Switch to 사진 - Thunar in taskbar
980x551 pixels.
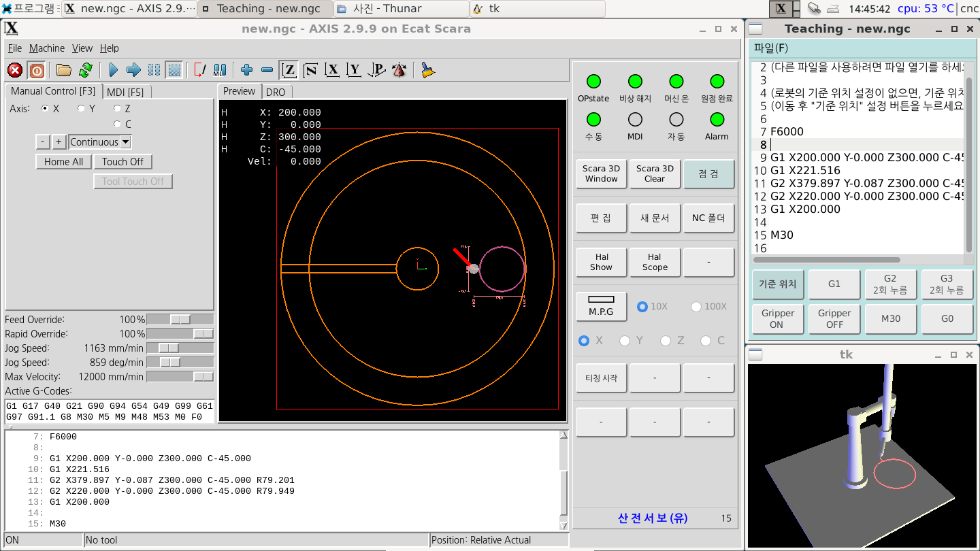click(x=402, y=9)
